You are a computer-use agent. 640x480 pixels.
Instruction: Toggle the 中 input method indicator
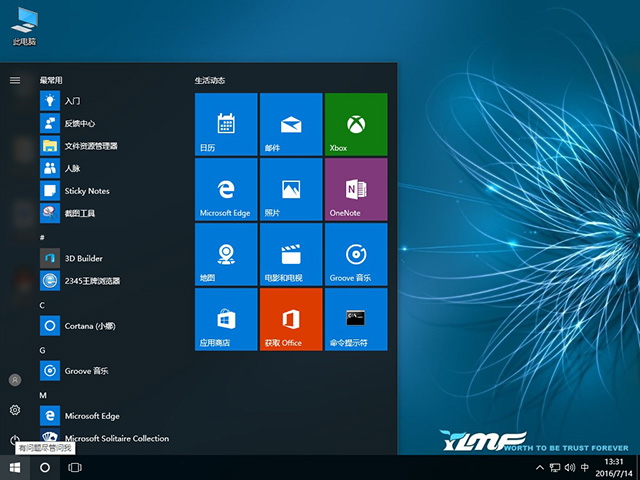click(584, 467)
